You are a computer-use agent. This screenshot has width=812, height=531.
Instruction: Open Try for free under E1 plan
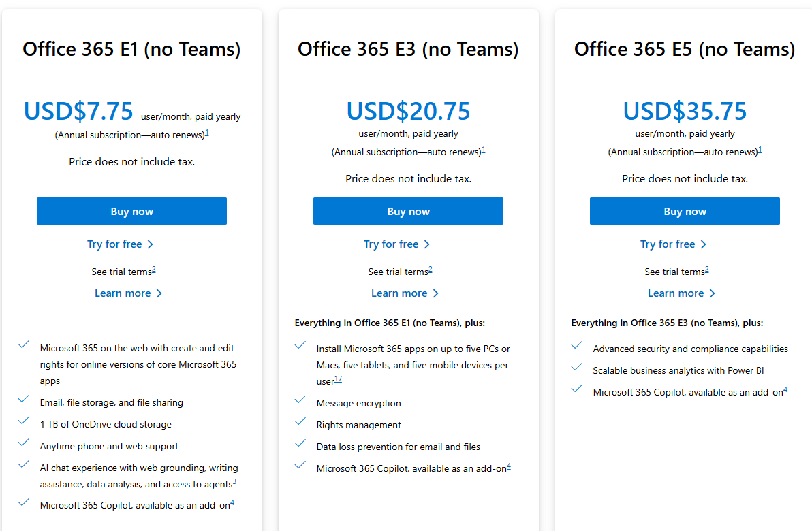point(120,244)
